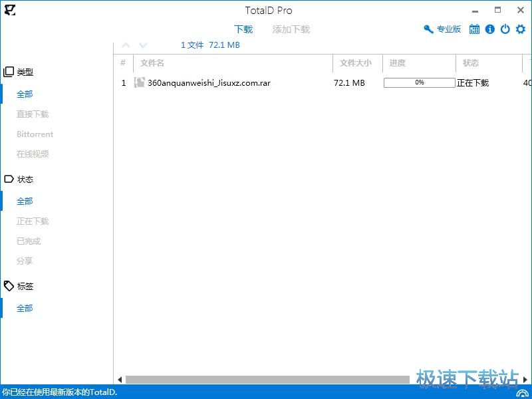Click the 专业版 link

[448, 29]
